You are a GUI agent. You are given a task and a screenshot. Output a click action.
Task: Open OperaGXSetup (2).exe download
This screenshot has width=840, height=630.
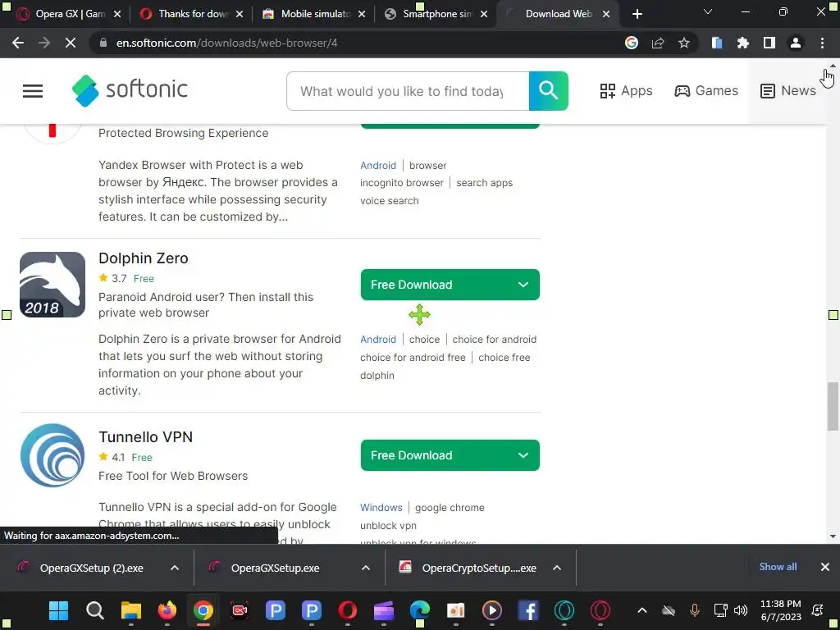coord(91,568)
